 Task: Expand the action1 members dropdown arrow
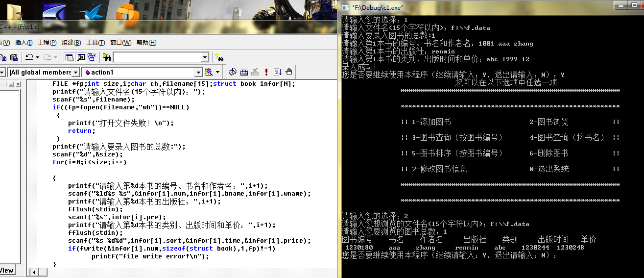click(x=198, y=72)
